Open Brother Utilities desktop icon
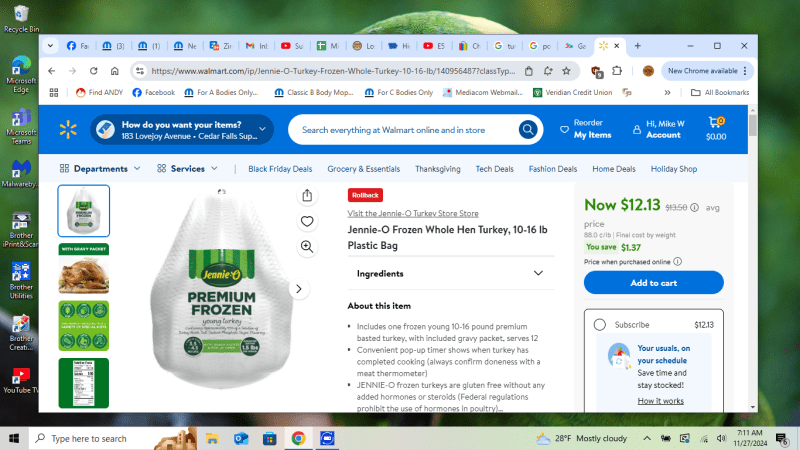Screen dimensions: 800x450 click(x=21, y=281)
